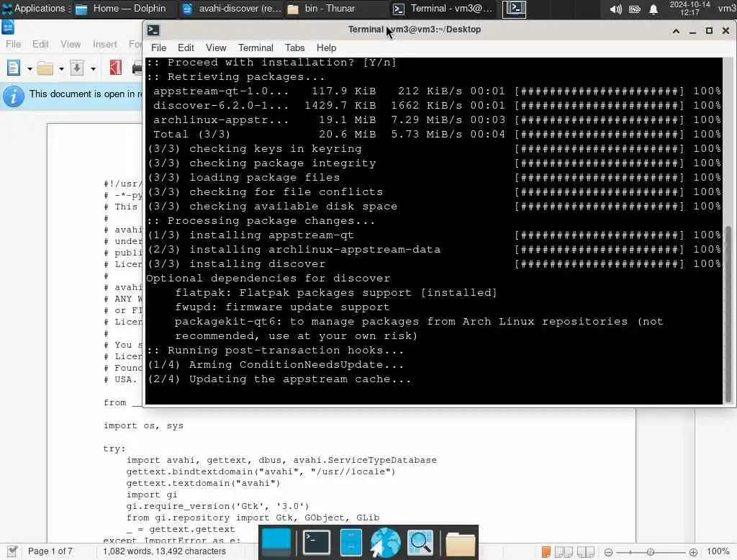Viewport: 737px width, 560px height.
Task: Open Terminal's File menu
Action: [x=158, y=48]
